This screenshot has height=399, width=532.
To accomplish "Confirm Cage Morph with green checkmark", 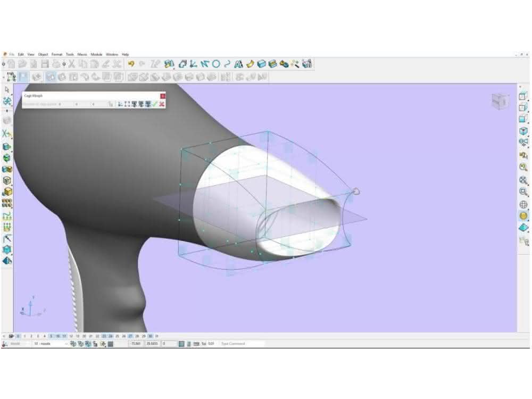I will coord(155,104).
